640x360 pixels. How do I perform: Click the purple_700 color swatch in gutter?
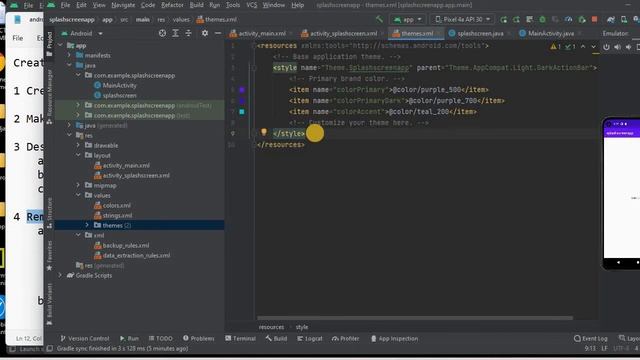pos(242,100)
